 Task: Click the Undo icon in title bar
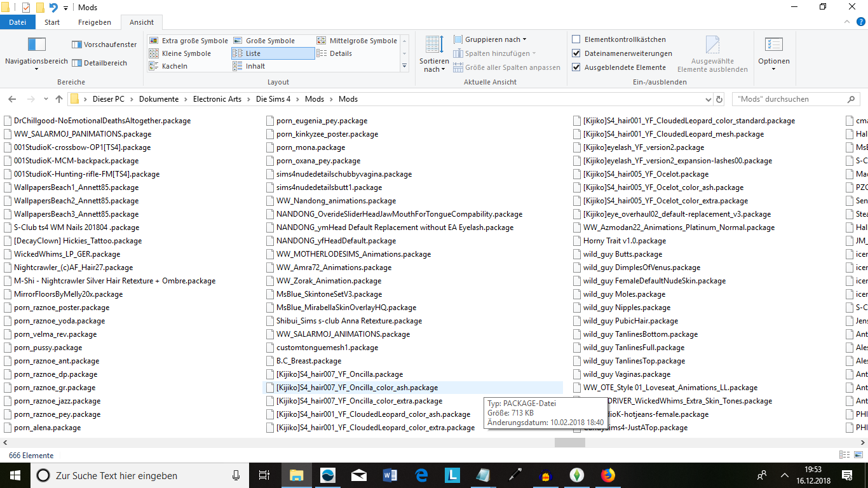(53, 8)
